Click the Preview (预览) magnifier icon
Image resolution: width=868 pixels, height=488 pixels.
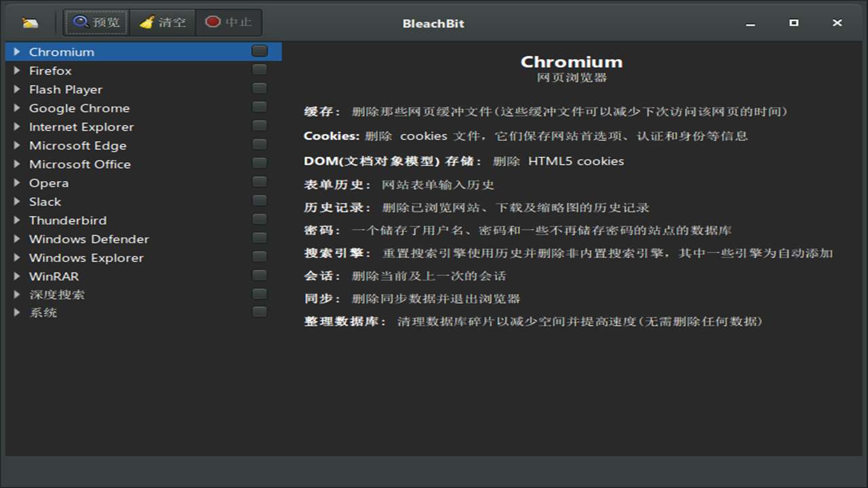[81, 21]
